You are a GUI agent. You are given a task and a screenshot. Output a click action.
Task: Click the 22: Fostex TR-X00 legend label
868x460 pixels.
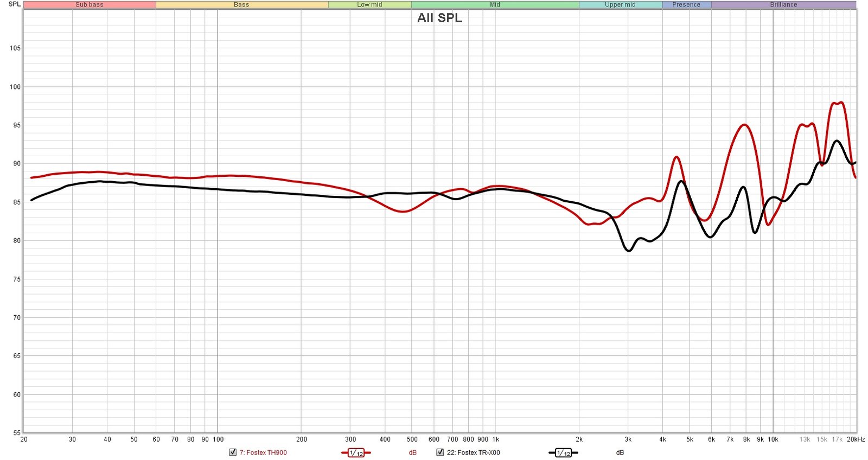point(473,452)
